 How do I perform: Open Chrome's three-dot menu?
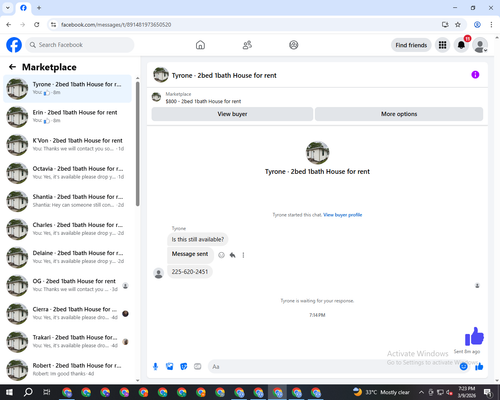[x=491, y=25]
